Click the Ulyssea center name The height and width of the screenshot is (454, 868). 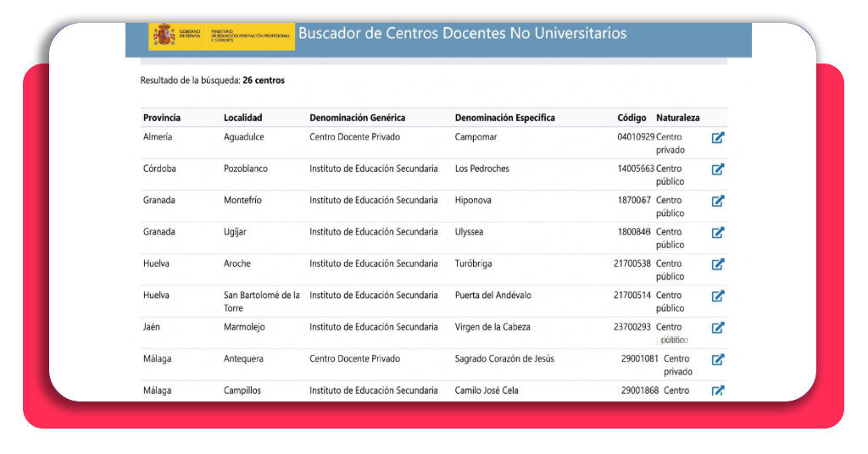click(469, 232)
